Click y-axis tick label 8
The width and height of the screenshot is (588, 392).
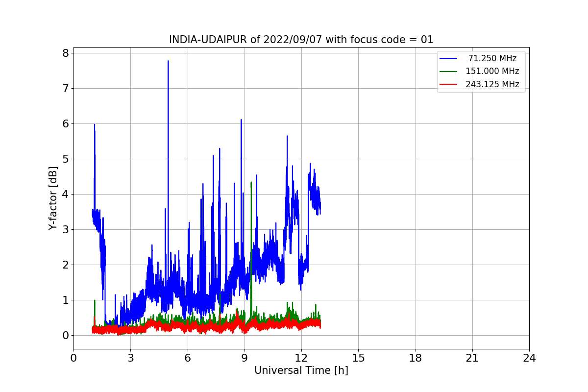pos(65,53)
